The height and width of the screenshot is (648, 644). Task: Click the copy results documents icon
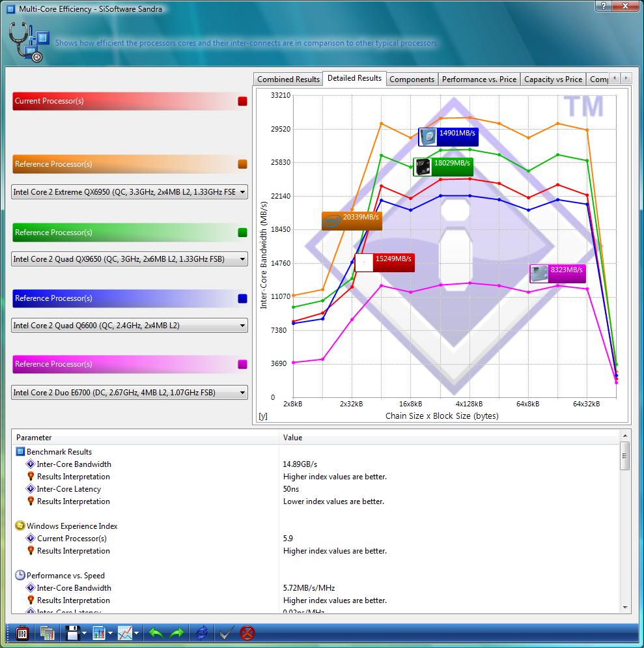(47, 633)
